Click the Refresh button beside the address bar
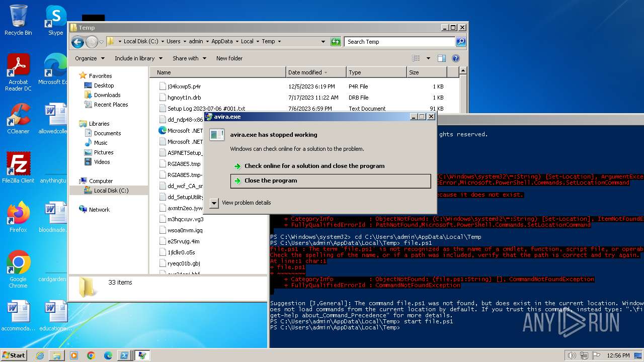Image resolution: width=644 pixels, height=362 pixels. coord(336,42)
